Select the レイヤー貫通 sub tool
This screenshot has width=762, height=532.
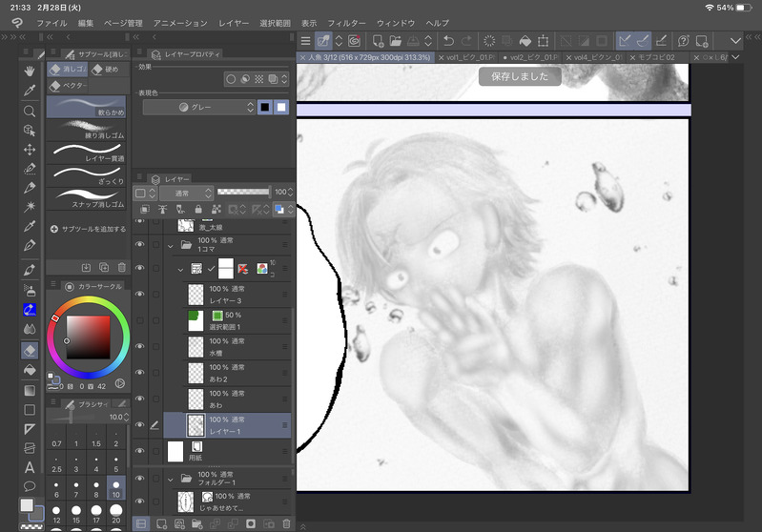pos(87,153)
